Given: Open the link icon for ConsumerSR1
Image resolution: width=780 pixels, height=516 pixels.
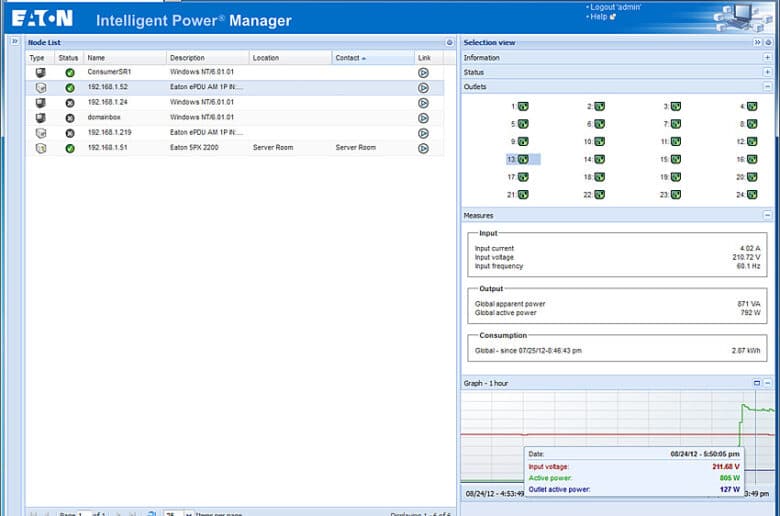Looking at the screenshot, I should (423, 73).
